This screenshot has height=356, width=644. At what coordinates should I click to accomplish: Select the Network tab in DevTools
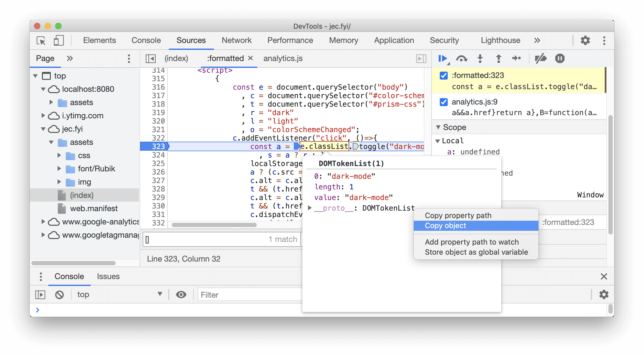[237, 40]
